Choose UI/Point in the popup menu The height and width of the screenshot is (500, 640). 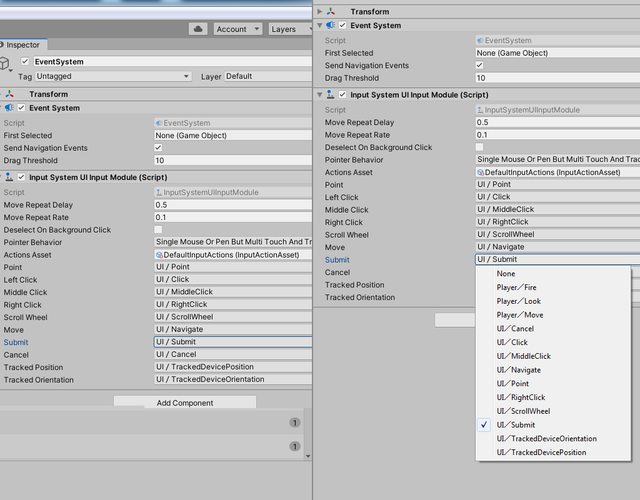click(x=553, y=384)
